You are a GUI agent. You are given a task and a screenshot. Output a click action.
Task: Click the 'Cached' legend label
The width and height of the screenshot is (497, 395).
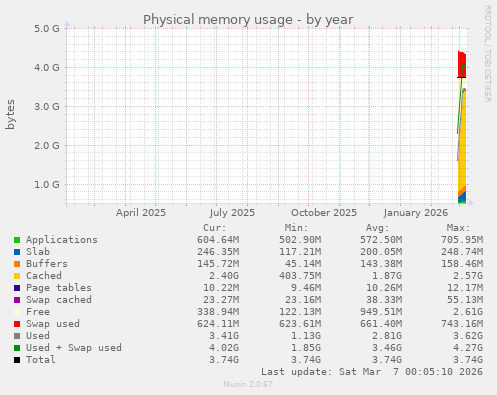pyautogui.click(x=44, y=276)
